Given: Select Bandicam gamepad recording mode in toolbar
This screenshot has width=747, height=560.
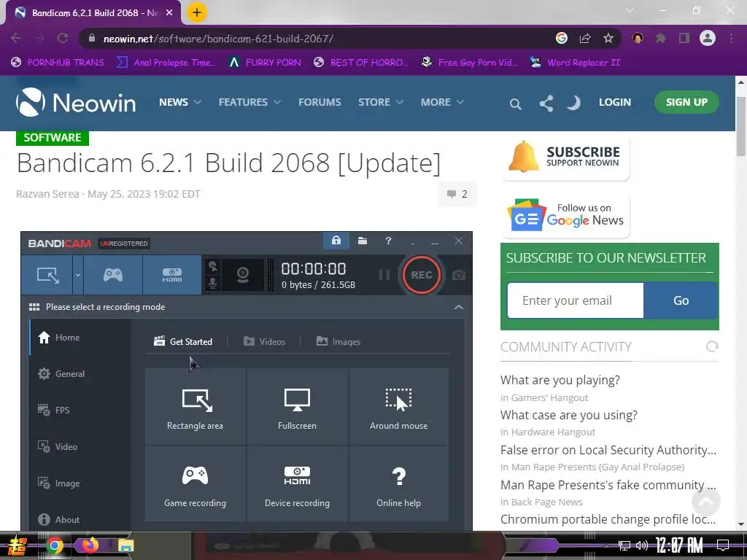Looking at the screenshot, I should (113, 275).
